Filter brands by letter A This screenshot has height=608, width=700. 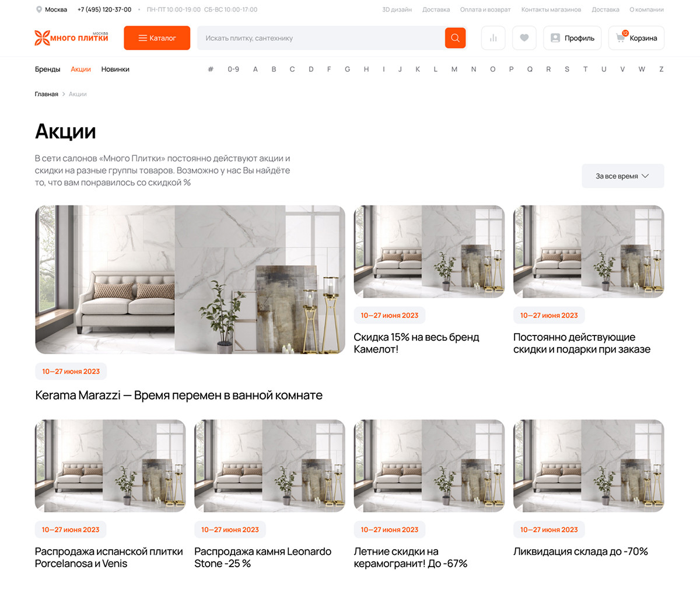coord(255,69)
